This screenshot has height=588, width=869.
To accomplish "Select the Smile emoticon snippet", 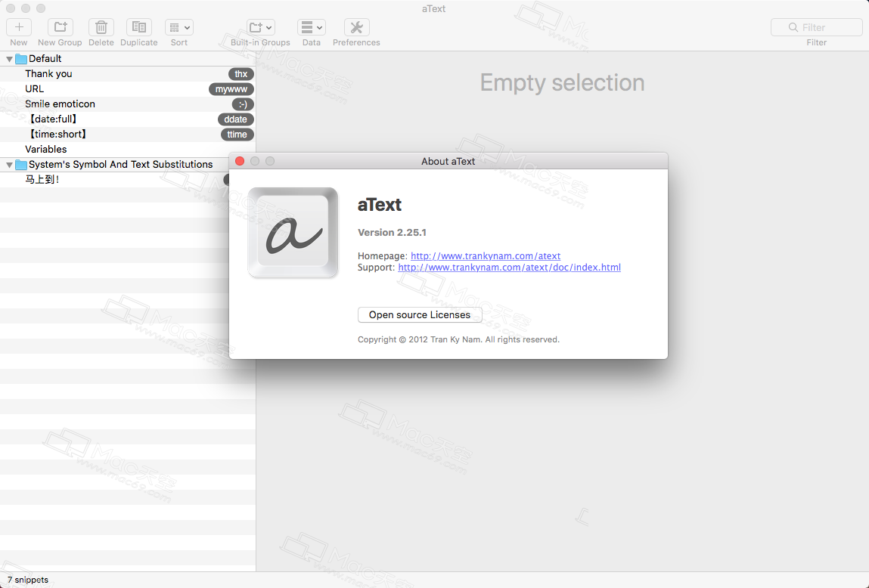I will 128,104.
